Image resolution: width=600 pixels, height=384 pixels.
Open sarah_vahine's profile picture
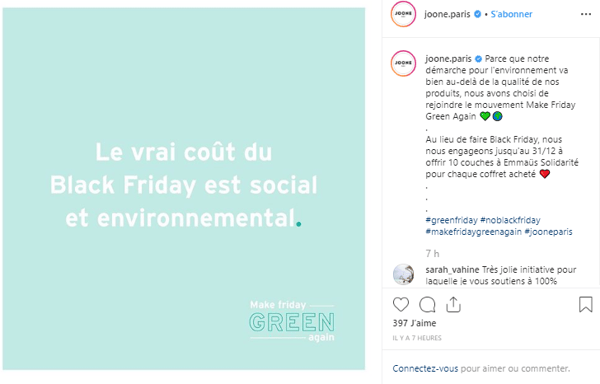click(403, 274)
